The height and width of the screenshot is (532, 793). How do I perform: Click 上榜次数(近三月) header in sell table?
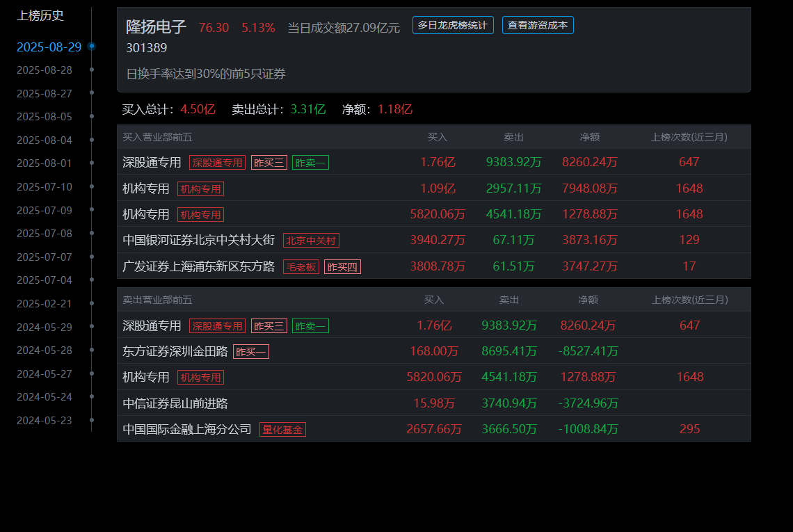[690, 300]
